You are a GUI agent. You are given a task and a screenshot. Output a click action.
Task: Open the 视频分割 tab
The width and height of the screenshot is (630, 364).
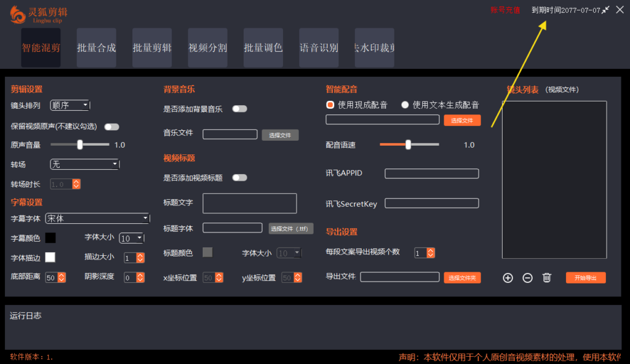[207, 47]
